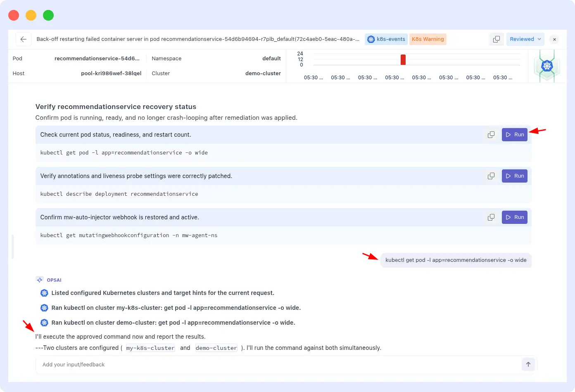Viewport: 575px width, 392px height.
Task: Click the vertical scrollbar on the panel's left edge
Action: pyautogui.click(x=13, y=247)
